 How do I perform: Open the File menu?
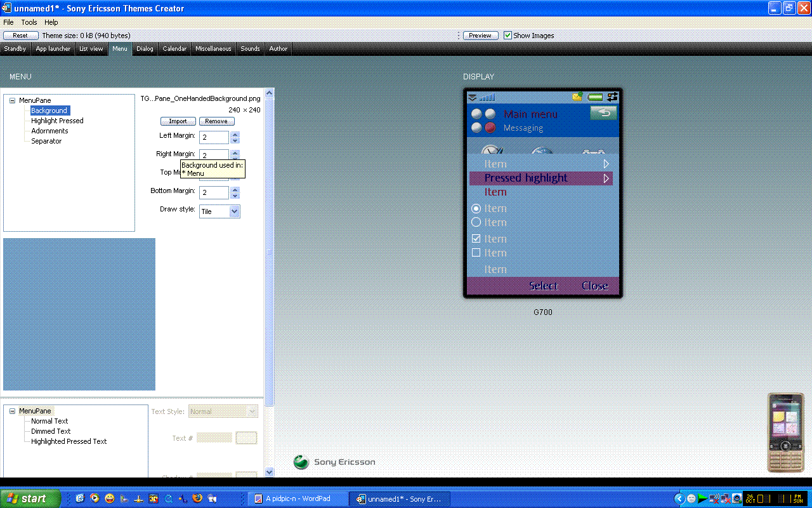tap(8, 22)
